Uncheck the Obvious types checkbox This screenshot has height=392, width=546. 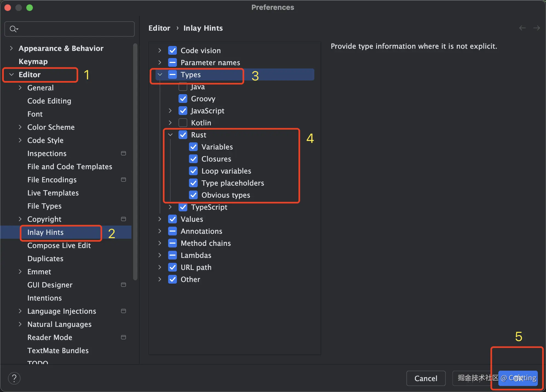[193, 195]
